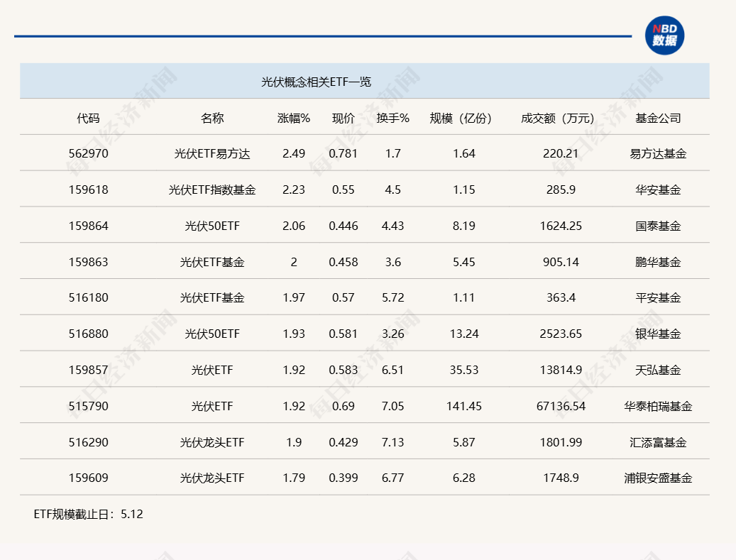This screenshot has width=736, height=560.
Task: Select the table title 光伏概念相关ETF一览
Action: 316,82
